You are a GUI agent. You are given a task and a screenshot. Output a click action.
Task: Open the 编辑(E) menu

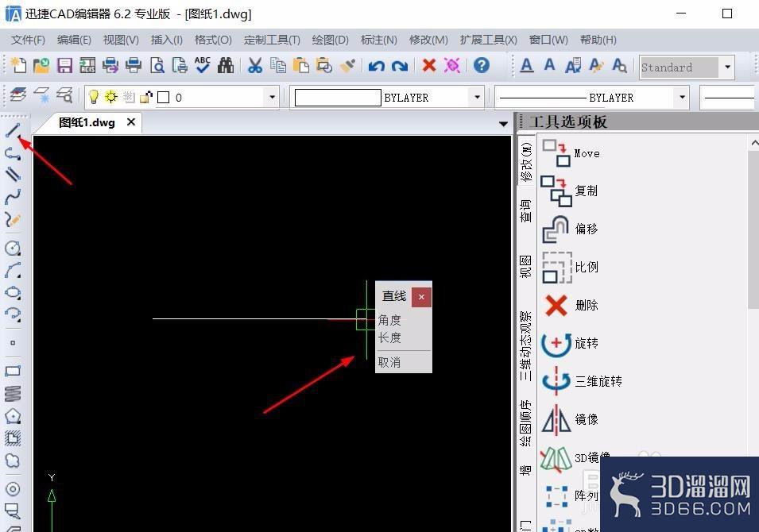(74, 40)
